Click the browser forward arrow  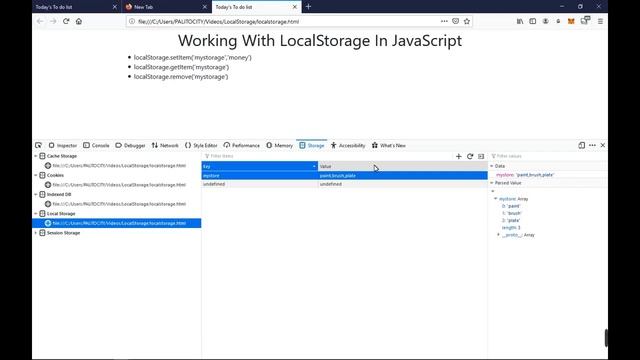coord(53,21)
